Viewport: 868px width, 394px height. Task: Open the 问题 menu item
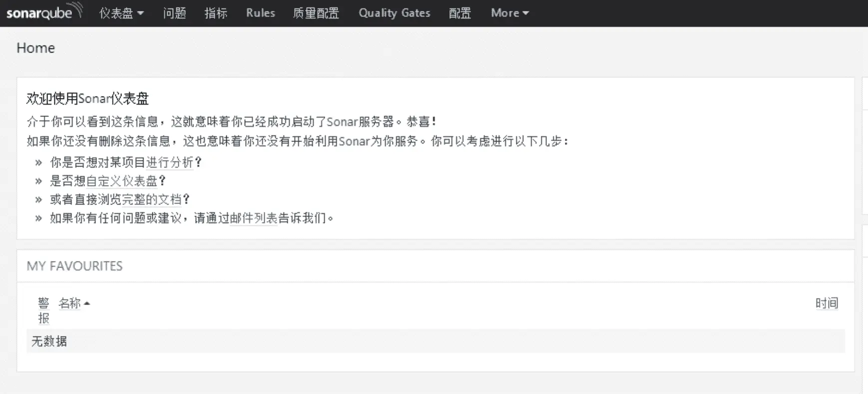coord(174,13)
